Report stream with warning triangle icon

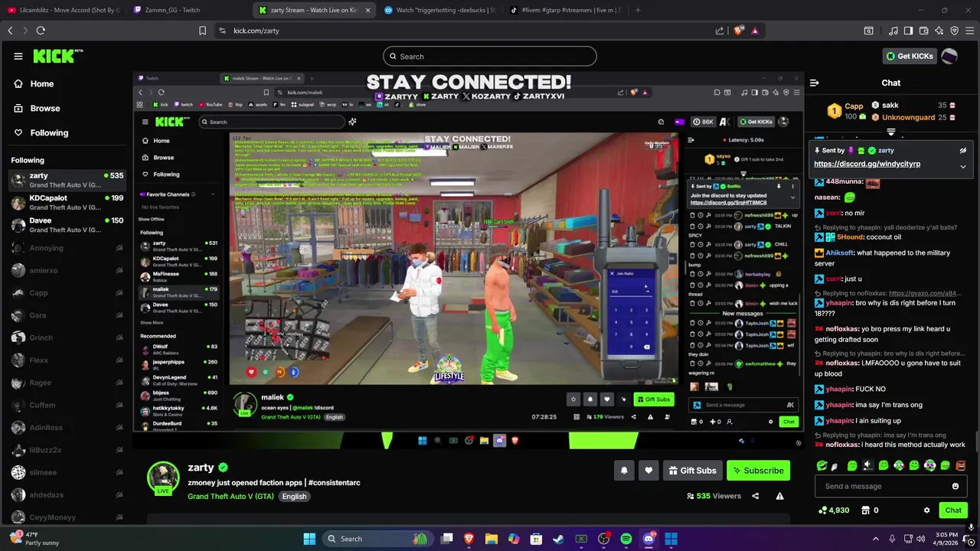click(x=779, y=496)
